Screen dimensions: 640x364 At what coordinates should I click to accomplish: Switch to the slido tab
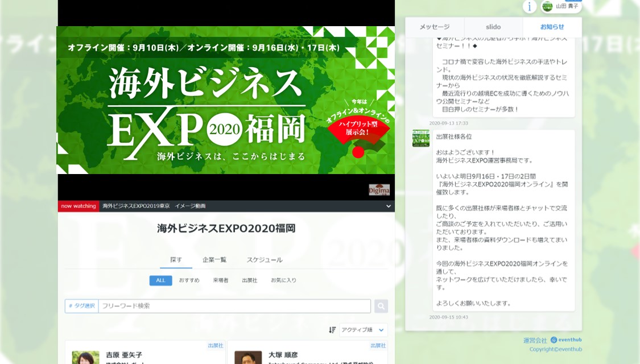pyautogui.click(x=493, y=27)
